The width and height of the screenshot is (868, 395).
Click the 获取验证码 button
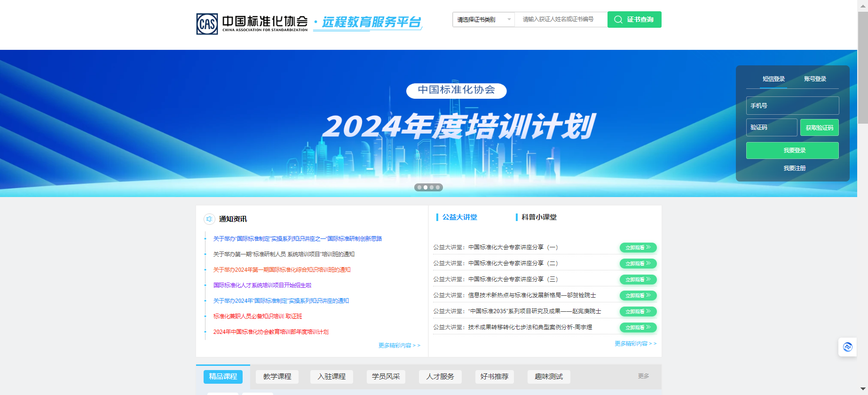click(x=819, y=127)
